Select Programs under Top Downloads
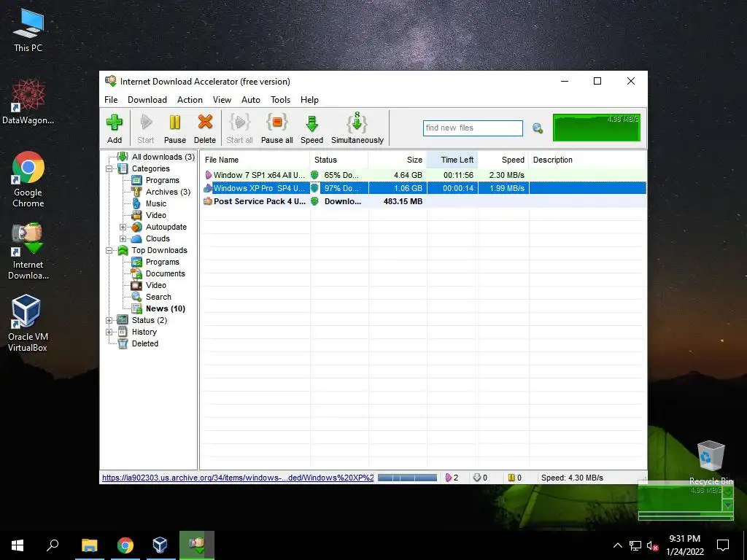747x560 pixels. [163, 262]
